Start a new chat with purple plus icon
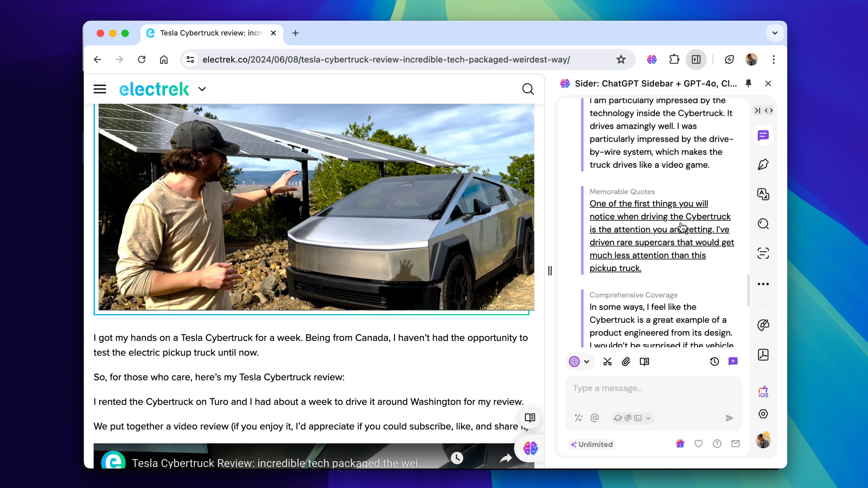The width and height of the screenshot is (868, 488). 733,361
